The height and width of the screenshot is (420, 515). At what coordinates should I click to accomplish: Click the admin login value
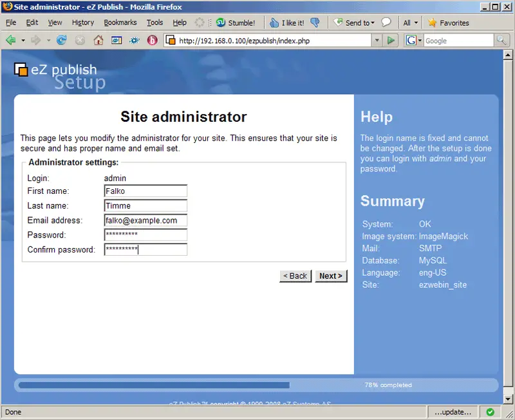click(x=115, y=178)
